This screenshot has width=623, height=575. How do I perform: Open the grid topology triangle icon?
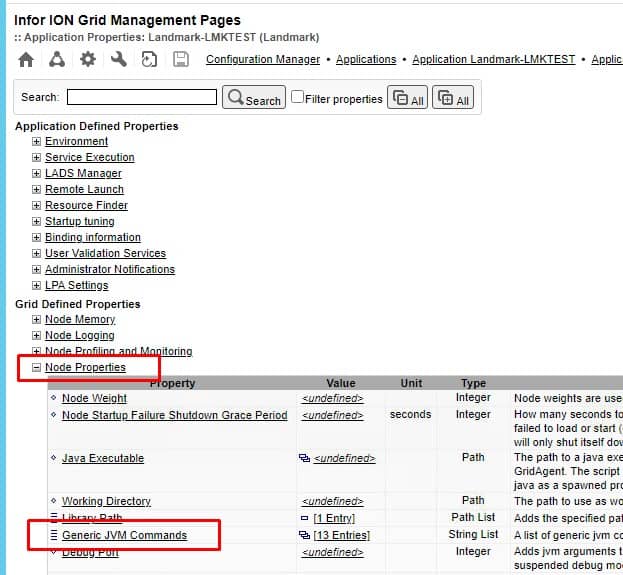coord(57,60)
